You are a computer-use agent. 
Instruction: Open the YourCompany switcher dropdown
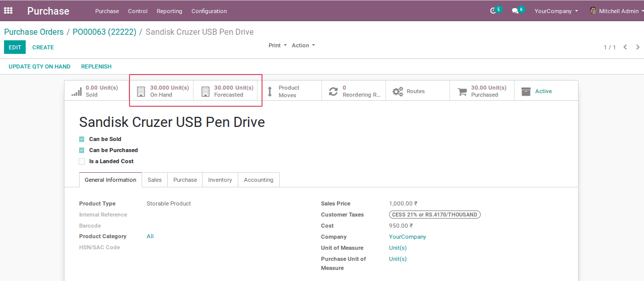pos(556,11)
